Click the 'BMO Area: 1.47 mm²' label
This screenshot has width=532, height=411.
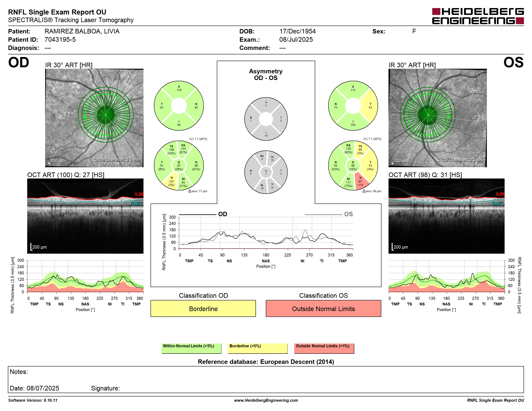pos(120,165)
